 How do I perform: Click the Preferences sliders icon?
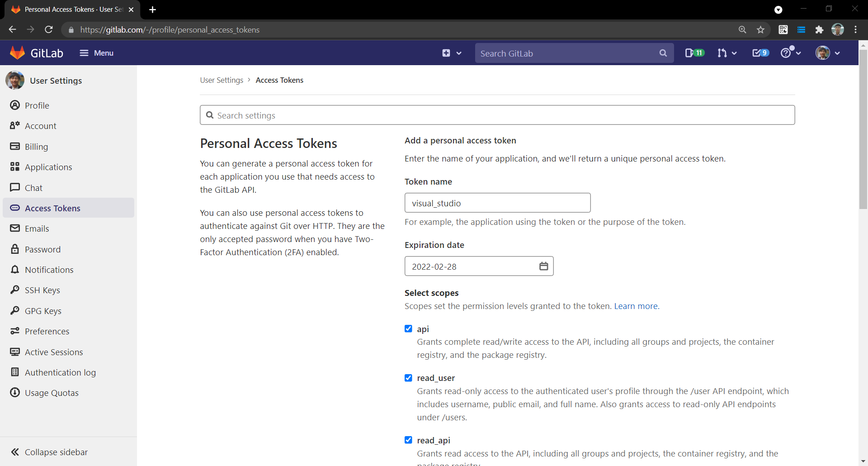click(15, 331)
